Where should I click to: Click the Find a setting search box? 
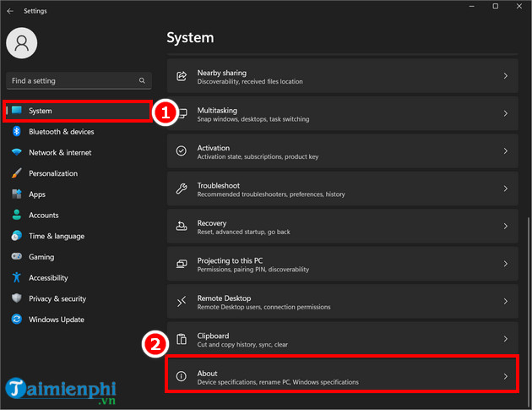click(x=79, y=81)
